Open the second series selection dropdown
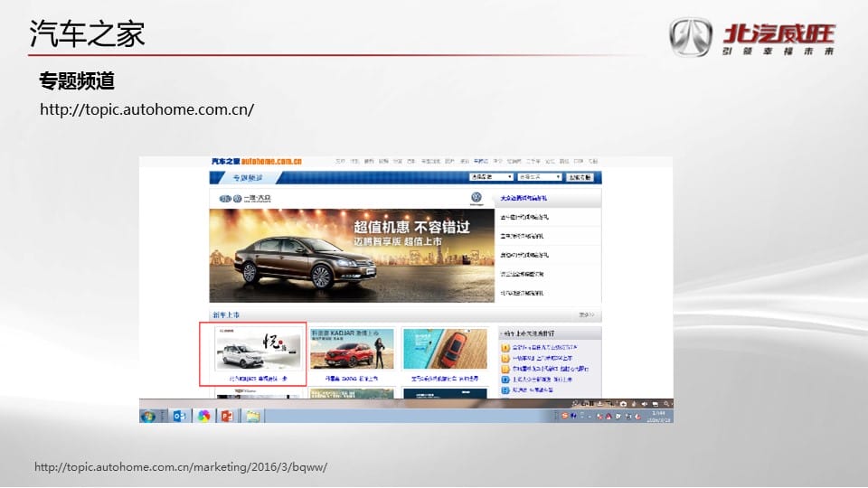Viewport: 868px width, 488px height. click(540, 177)
